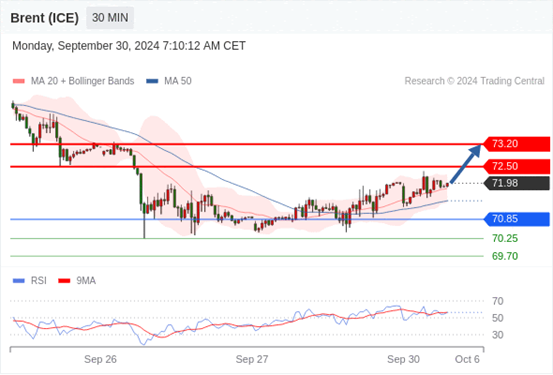Click the Sep 27 date axis label
The height and width of the screenshot is (375, 553).
[252, 359]
